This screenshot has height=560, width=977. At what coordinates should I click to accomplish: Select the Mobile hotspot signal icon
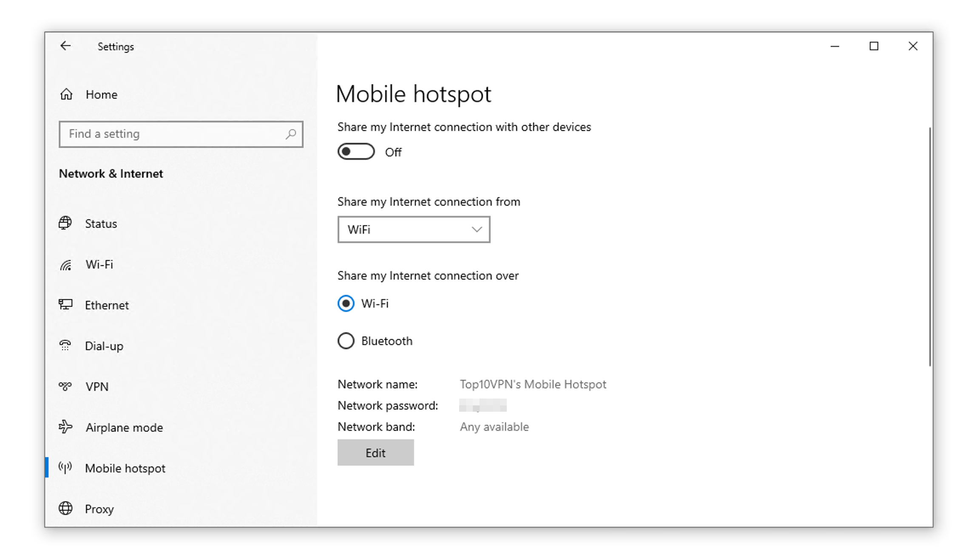65,468
